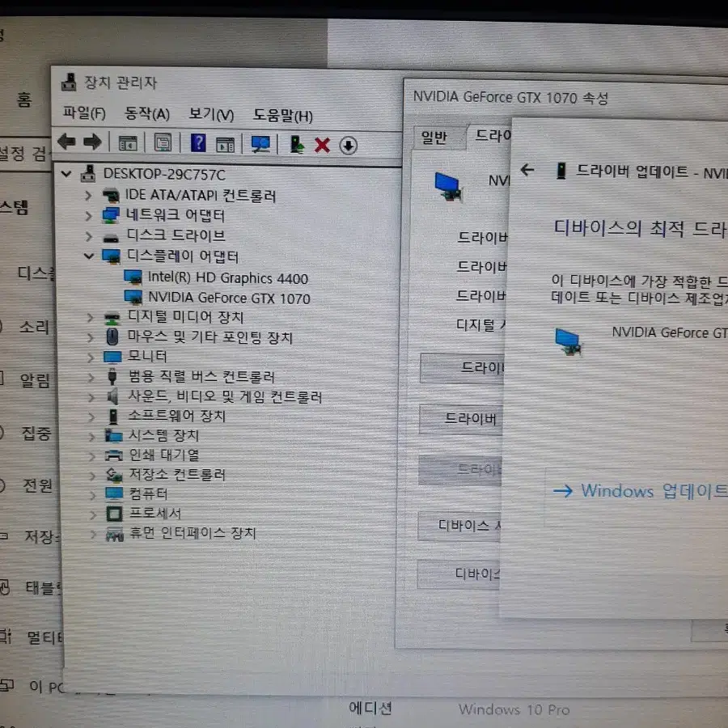Click the bottom 디바이스 제거 button
The image size is (728, 728).
[459, 574]
